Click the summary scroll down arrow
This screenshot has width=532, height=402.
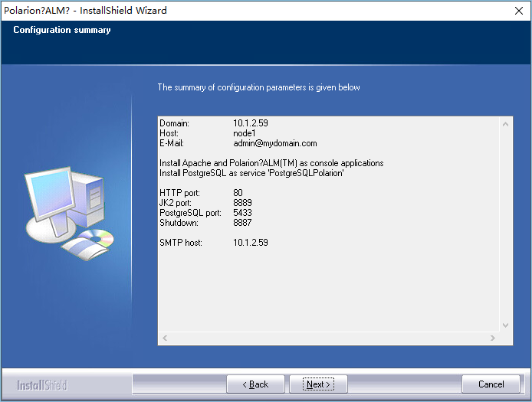505,325
